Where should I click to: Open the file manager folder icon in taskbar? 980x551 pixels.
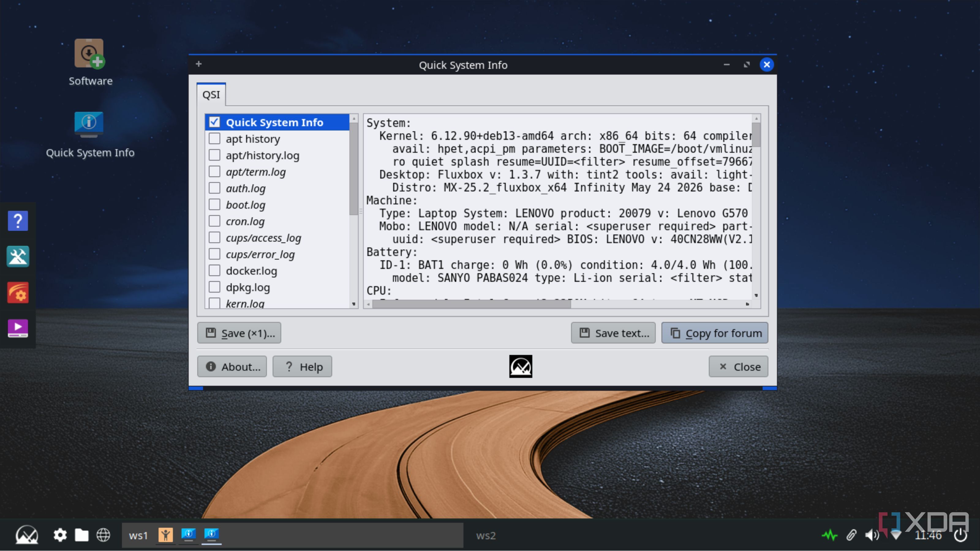[81, 535]
